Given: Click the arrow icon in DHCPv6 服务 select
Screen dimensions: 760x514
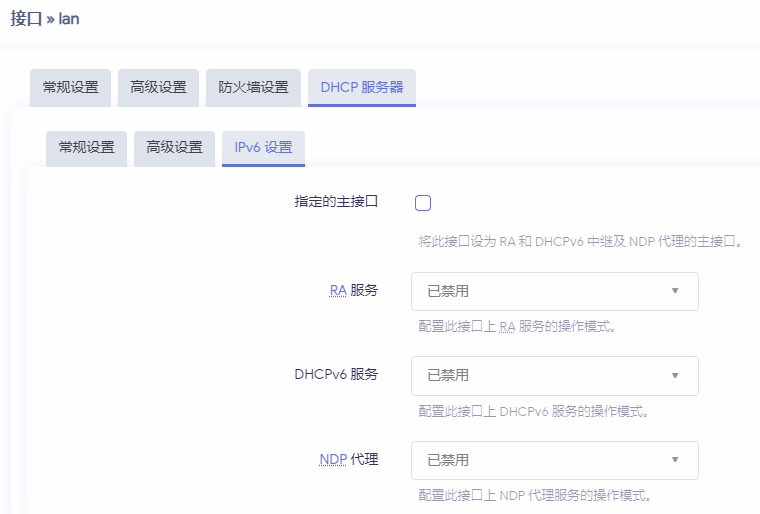Looking at the screenshot, I should 675,375.
